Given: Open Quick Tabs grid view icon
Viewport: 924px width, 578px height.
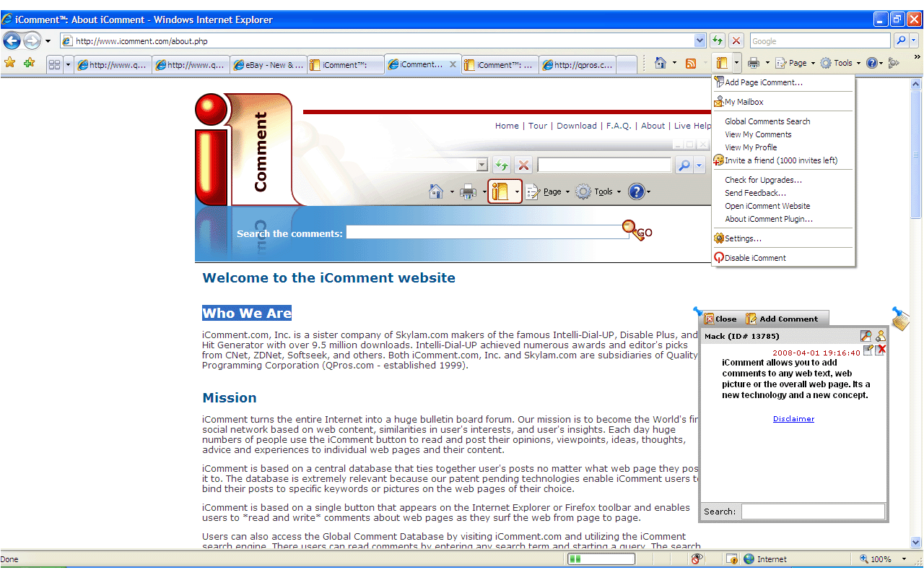Looking at the screenshot, I should [x=54, y=64].
